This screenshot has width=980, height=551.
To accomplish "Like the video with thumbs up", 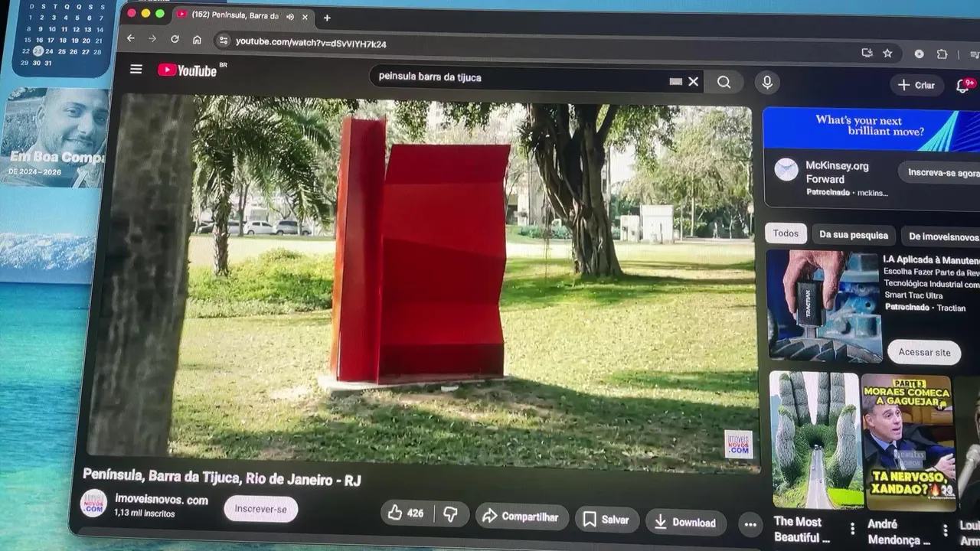I will (x=406, y=513).
